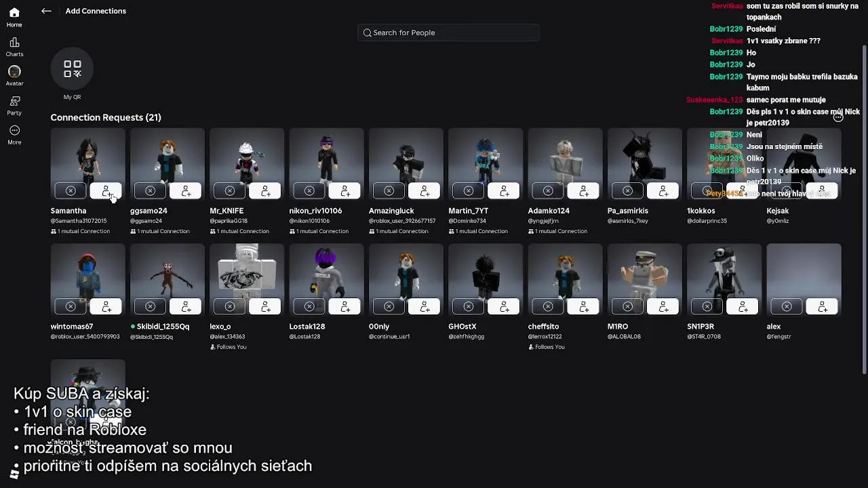868x488 pixels.
Task: Decline Amazingluck's connection request
Action: tap(389, 191)
